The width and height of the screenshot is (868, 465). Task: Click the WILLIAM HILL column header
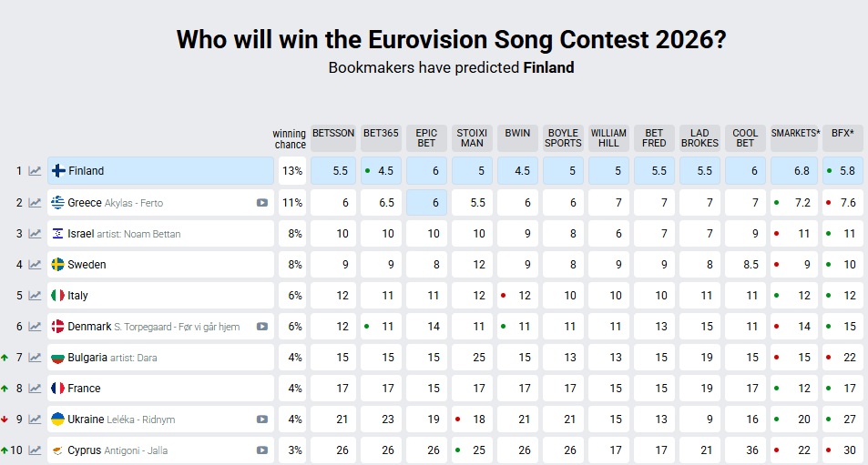608,137
